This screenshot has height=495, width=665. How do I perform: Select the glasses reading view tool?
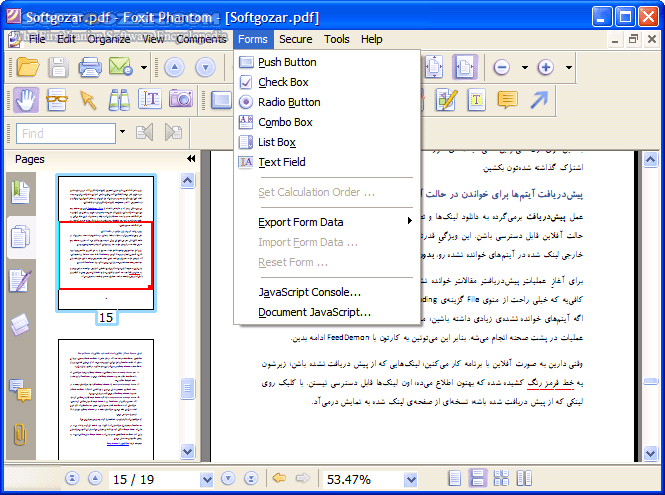tap(57, 100)
